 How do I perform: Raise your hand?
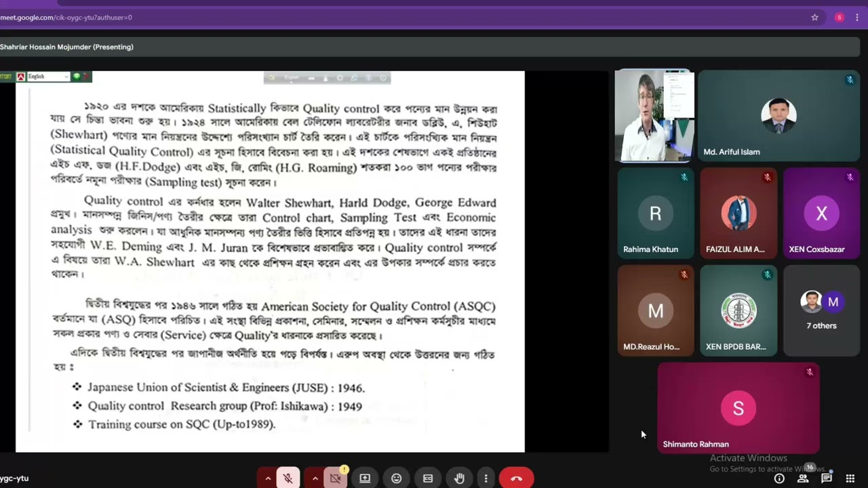pyautogui.click(x=459, y=479)
